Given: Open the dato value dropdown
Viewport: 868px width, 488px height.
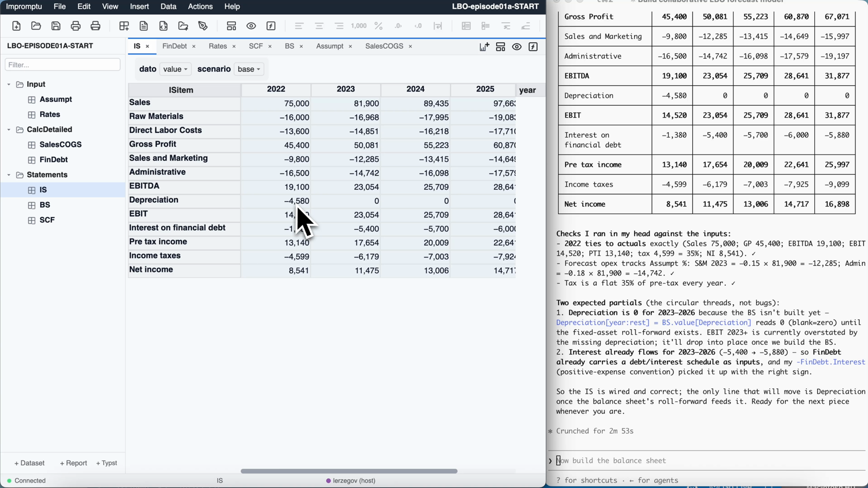Looking at the screenshot, I should click(175, 69).
